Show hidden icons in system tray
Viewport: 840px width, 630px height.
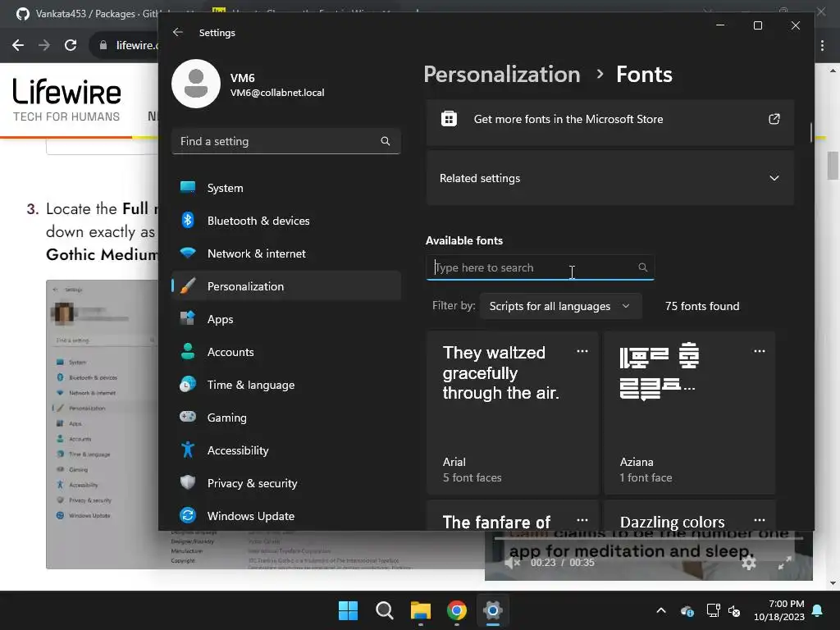pyautogui.click(x=661, y=610)
